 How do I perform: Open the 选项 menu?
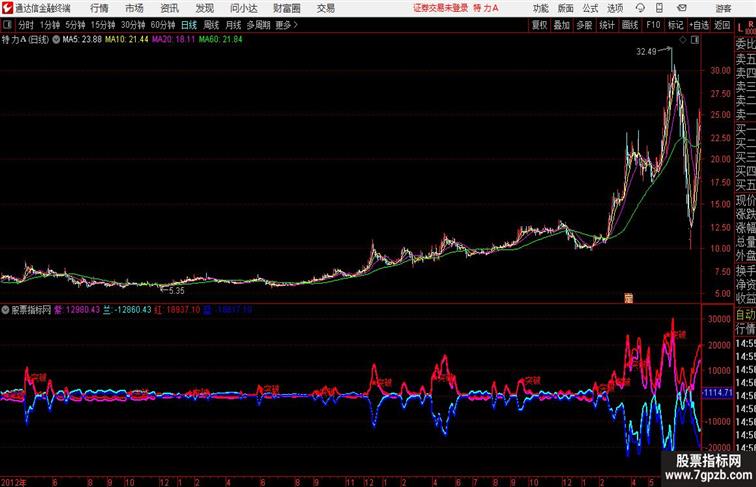pos(615,8)
